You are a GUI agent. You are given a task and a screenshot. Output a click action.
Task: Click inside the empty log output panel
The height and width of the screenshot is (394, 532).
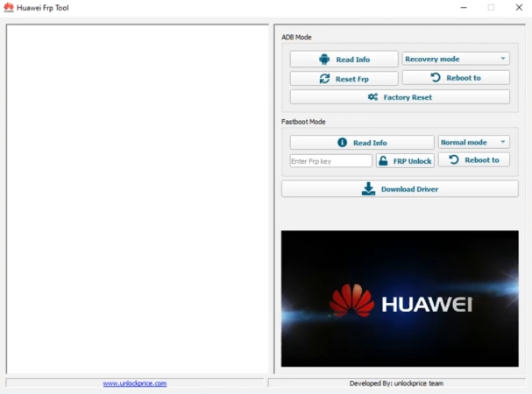tap(138, 199)
